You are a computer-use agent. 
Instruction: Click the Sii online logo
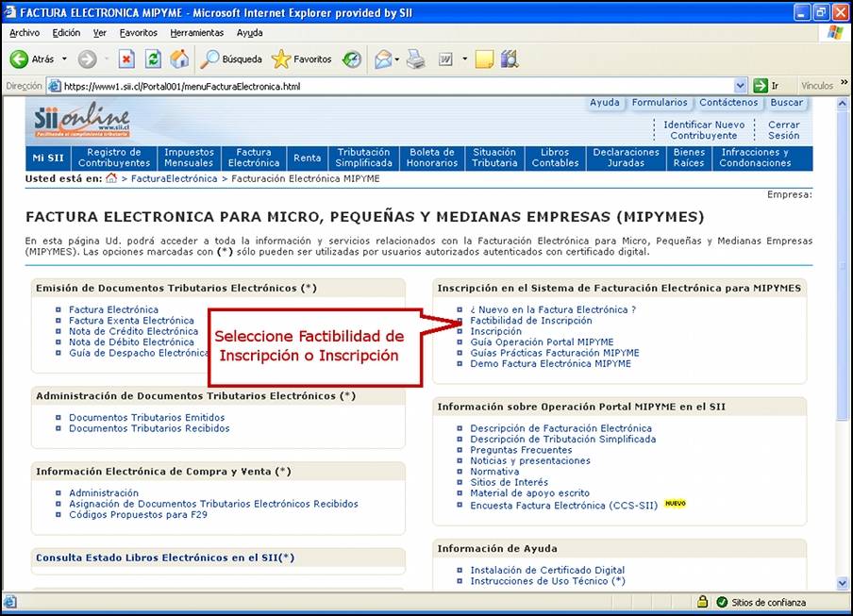82,120
